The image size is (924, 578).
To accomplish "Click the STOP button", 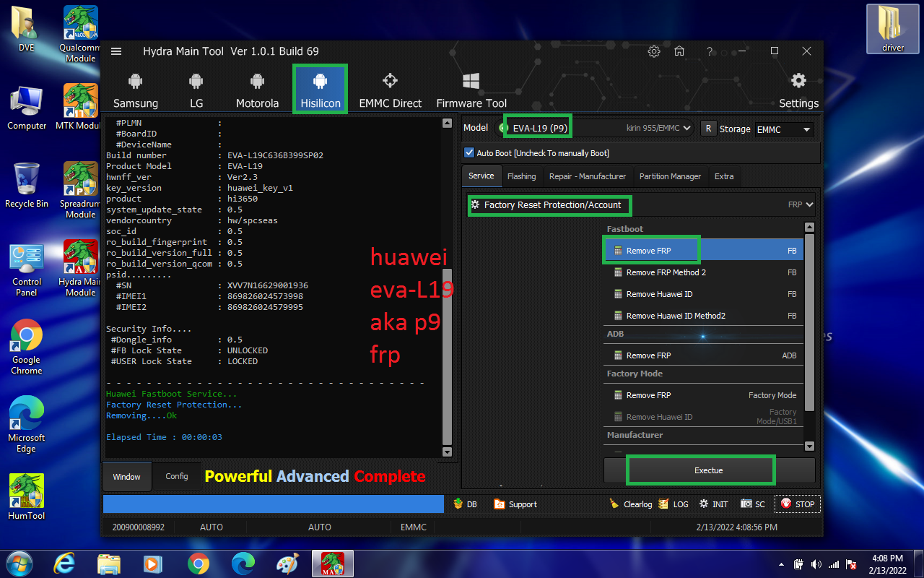I will tap(797, 504).
